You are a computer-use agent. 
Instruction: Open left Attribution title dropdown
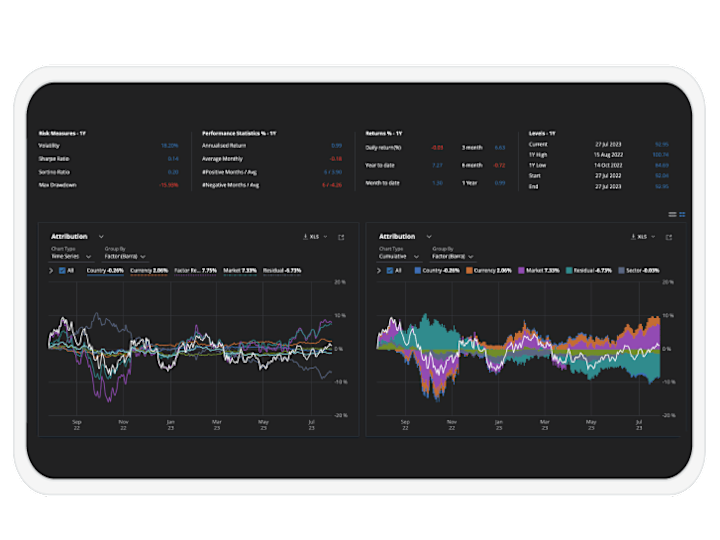[101, 237]
